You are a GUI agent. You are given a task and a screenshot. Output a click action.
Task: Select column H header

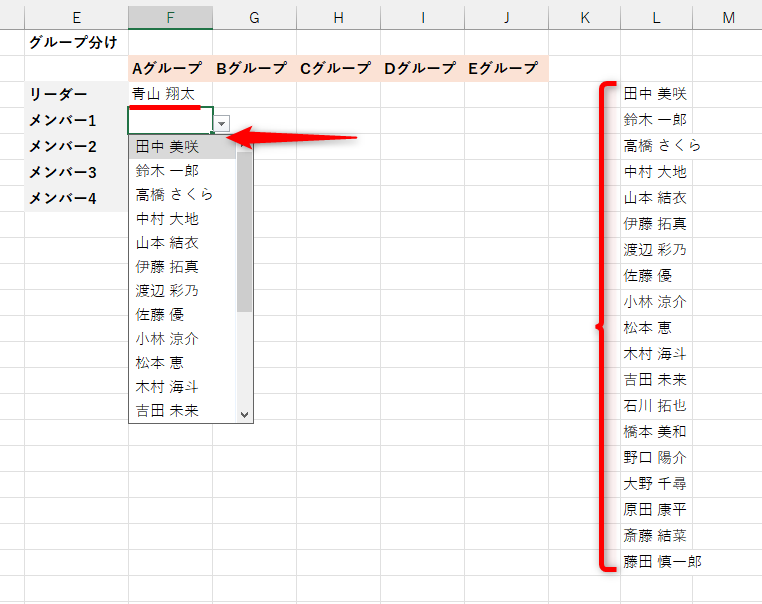pos(338,17)
